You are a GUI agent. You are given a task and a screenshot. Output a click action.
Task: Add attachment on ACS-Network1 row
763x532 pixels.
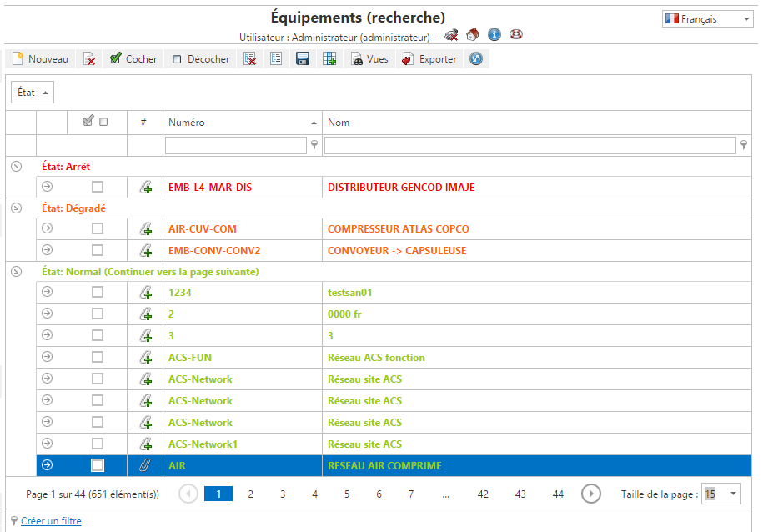pyautogui.click(x=145, y=444)
